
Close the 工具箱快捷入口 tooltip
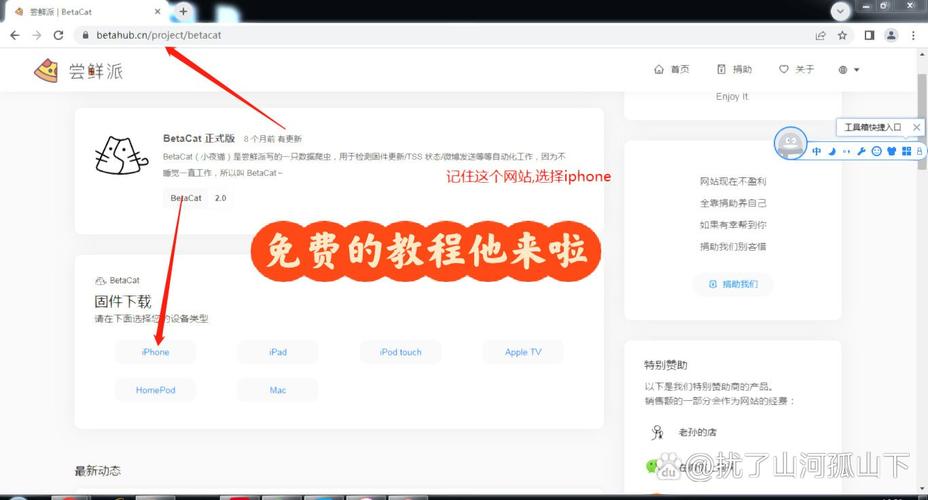click(916, 127)
